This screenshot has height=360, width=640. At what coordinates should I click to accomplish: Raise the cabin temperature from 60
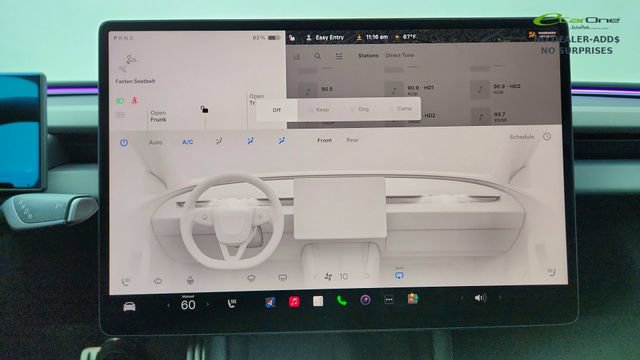tap(208, 304)
